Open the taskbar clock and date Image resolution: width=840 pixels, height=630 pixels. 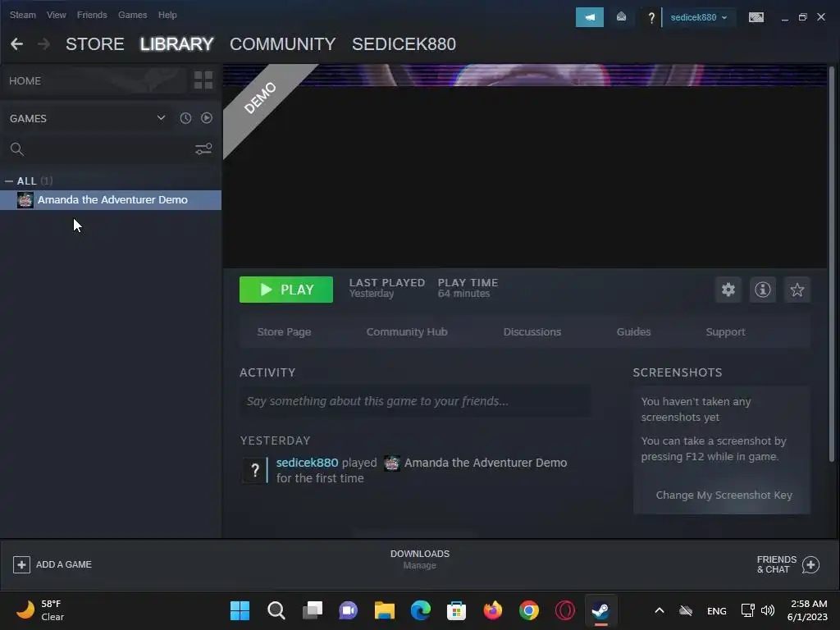[807, 610]
